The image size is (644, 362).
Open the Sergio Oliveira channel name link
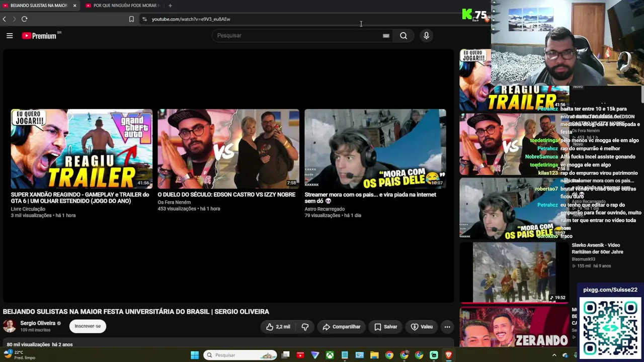[38, 323]
